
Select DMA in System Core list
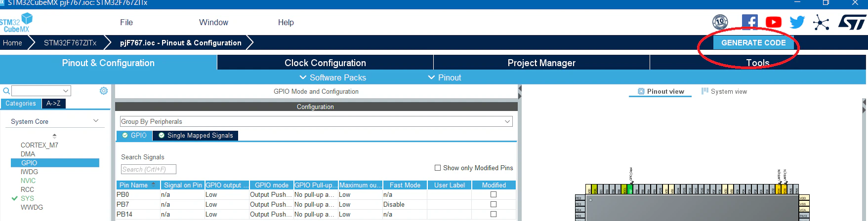click(x=28, y=154)
